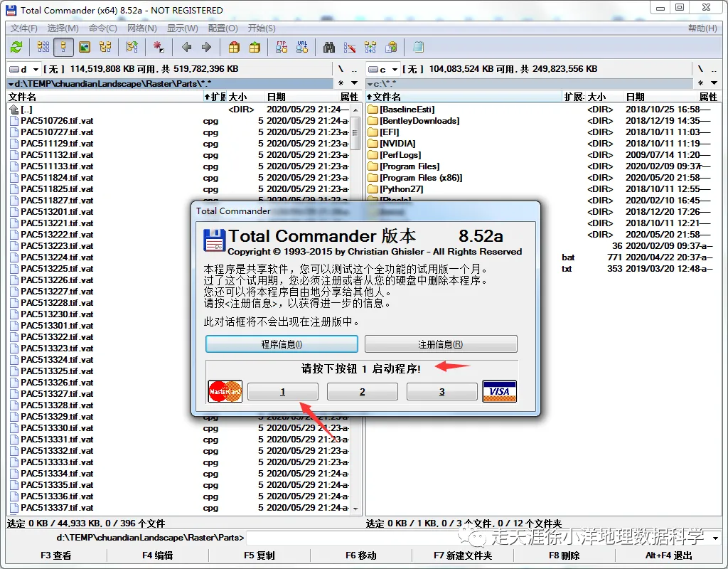The image size is (728, 569).
Task: Open the 文件(F) menu
Action: point(23,28)
